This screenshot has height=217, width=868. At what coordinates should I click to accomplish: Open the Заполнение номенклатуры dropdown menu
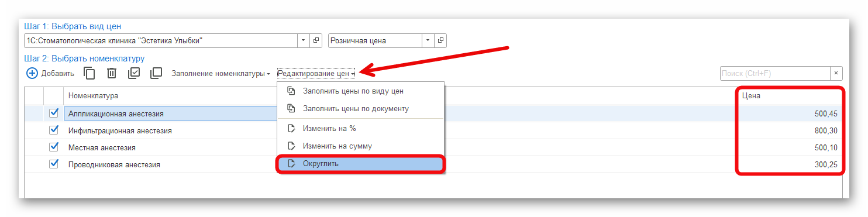click(x=221, y=74)
